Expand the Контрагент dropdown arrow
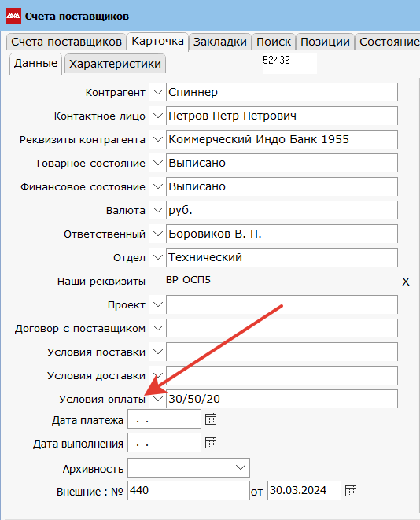Viewport: 420px width, 520px height. [x=158, y=92]
